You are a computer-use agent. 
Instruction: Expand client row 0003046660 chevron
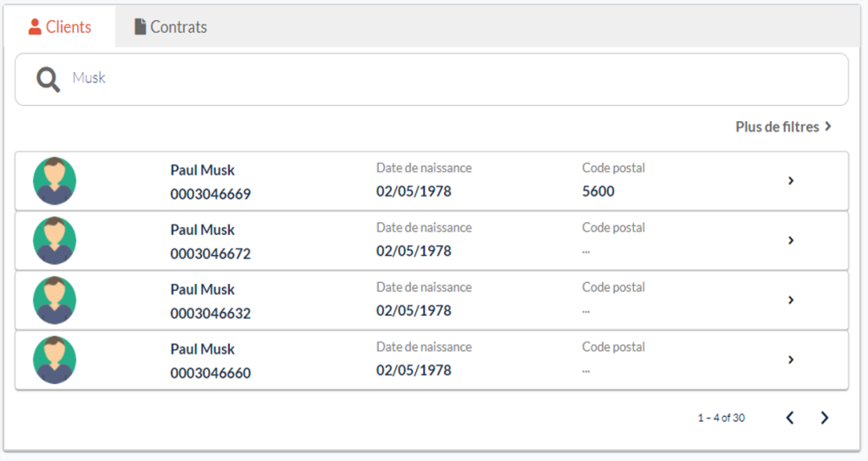pyautogui.click(x=791, y=360)
